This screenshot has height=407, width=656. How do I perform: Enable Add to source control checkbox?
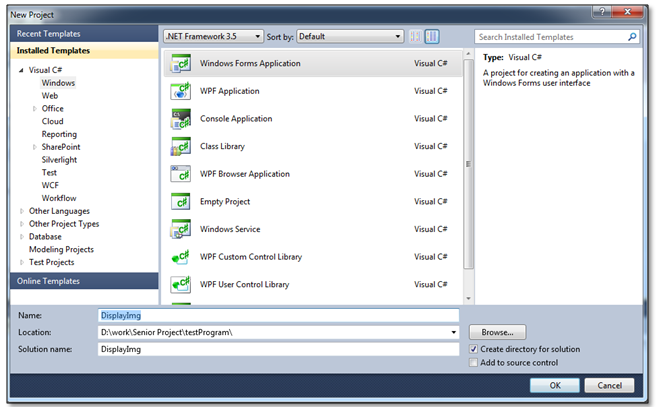(x=473, y=363)
